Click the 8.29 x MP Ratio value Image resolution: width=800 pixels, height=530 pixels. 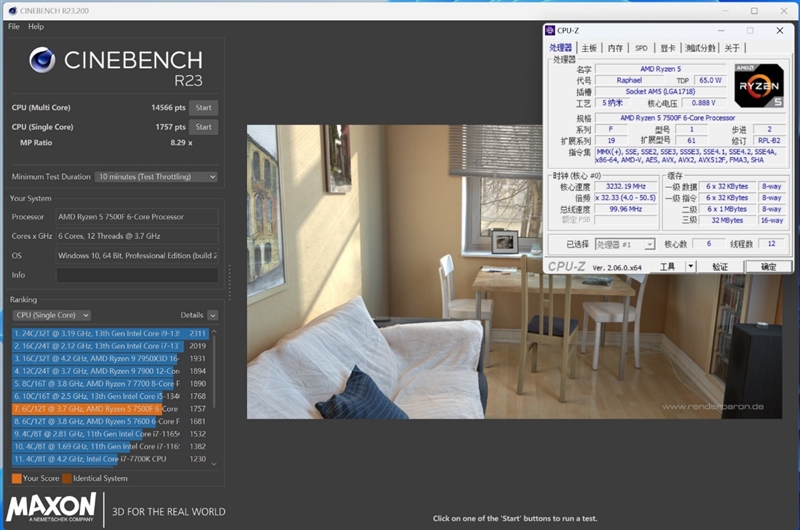(181, 143)
